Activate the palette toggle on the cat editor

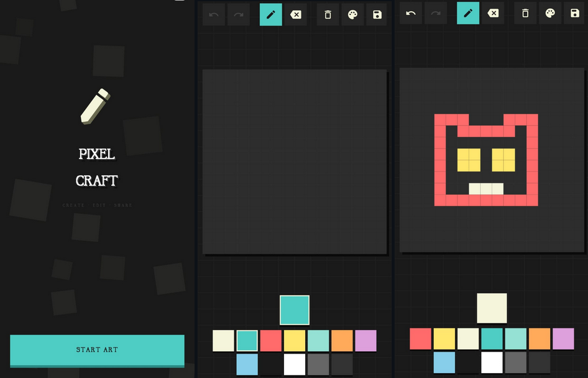point(549,13)
